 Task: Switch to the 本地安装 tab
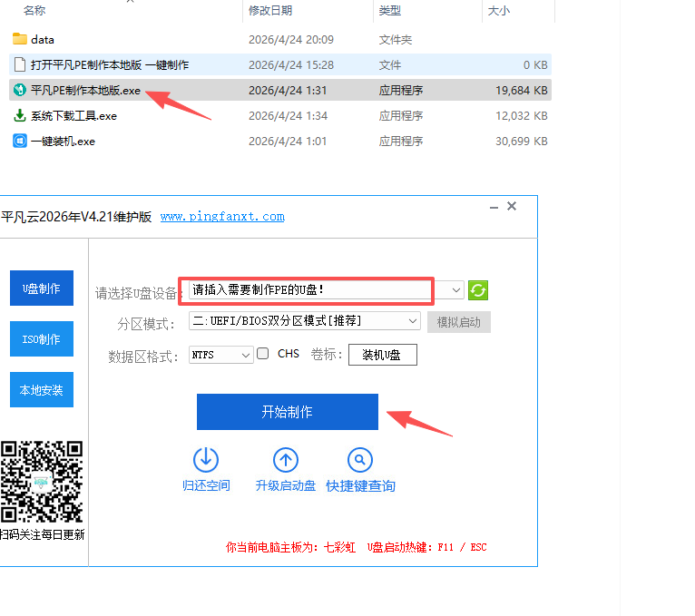pos(42,389)
